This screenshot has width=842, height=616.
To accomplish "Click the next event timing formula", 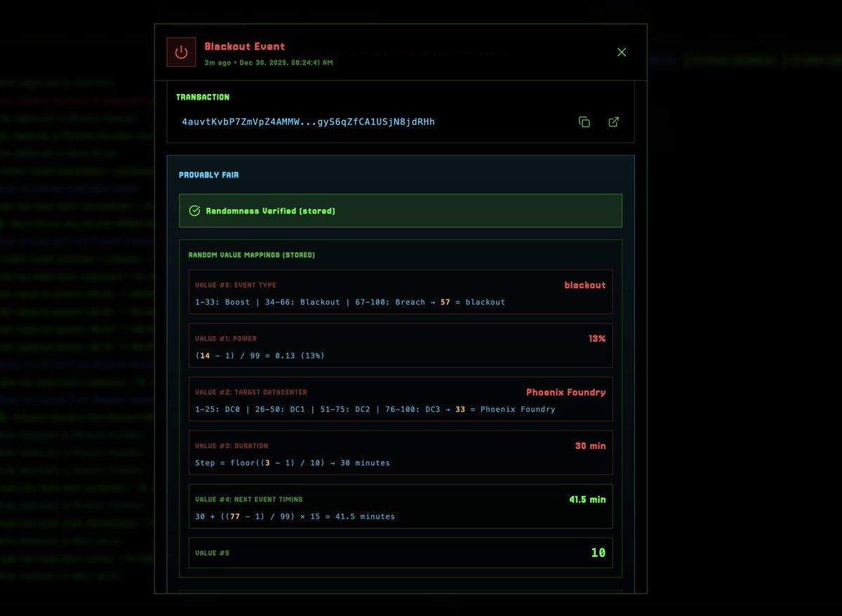I will point(295,516).
